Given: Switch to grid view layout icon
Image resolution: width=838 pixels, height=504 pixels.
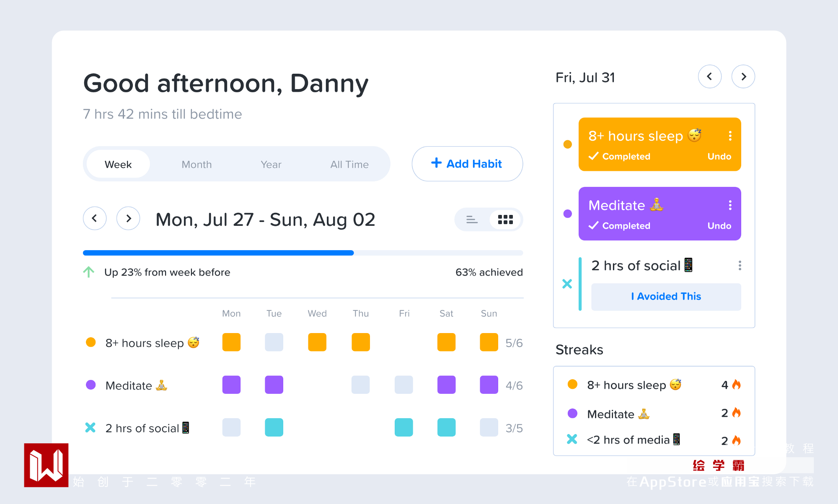Looking at the screenshot, I should (505, 220).
